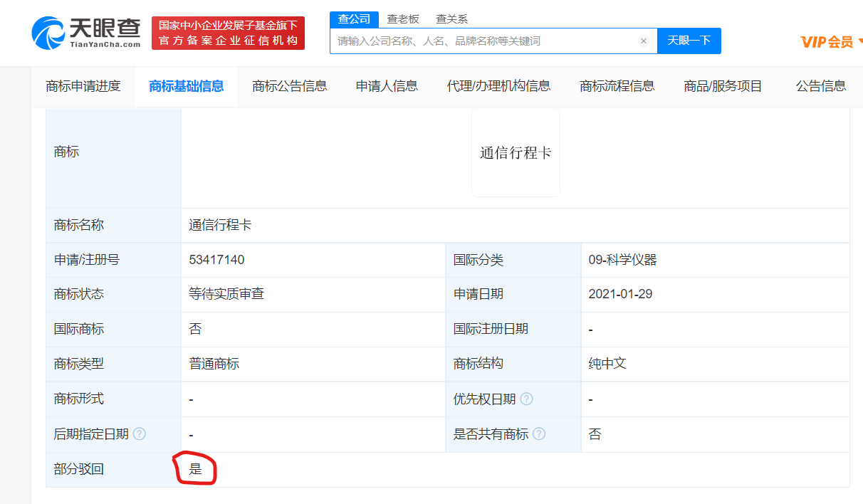Focus the company name search field
863x504 pixels.
click(x=484, y=41)
